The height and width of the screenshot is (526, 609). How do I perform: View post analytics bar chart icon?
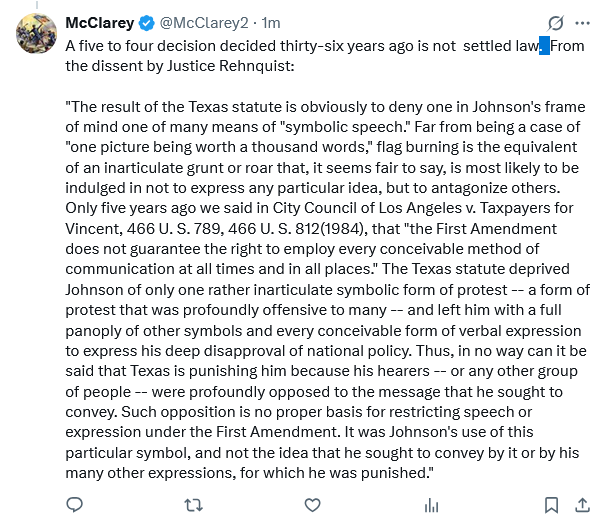(x=431, y=507)
